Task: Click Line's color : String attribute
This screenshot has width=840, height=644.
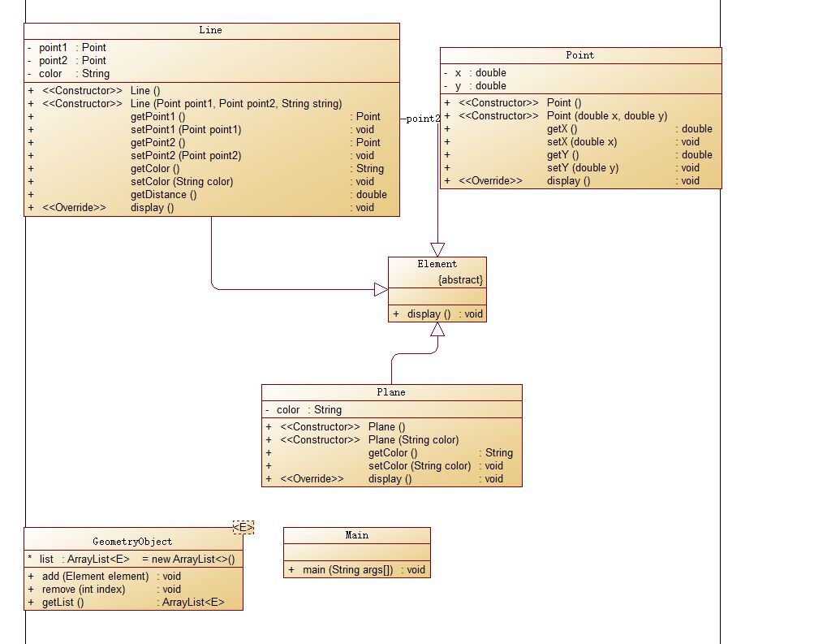Action: point(68,73)
